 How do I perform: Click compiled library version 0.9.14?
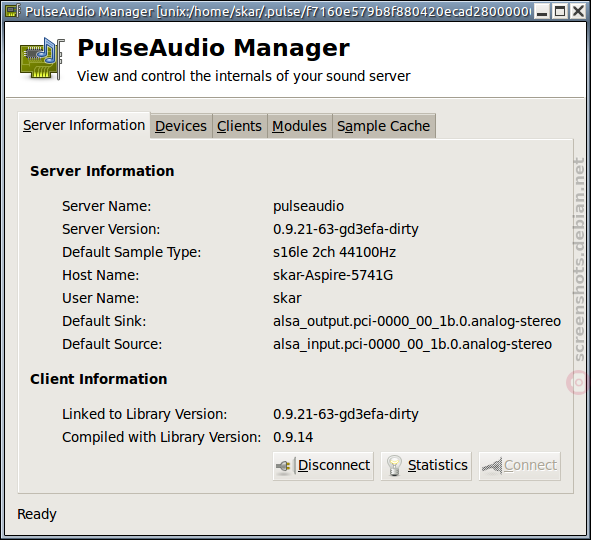coord(293,438)
